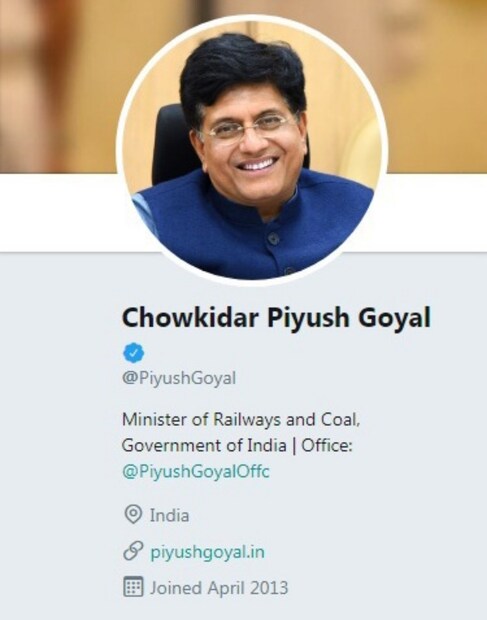Click the location pin icon
This screenshot has height=620, width=487.
click(133, 514)
